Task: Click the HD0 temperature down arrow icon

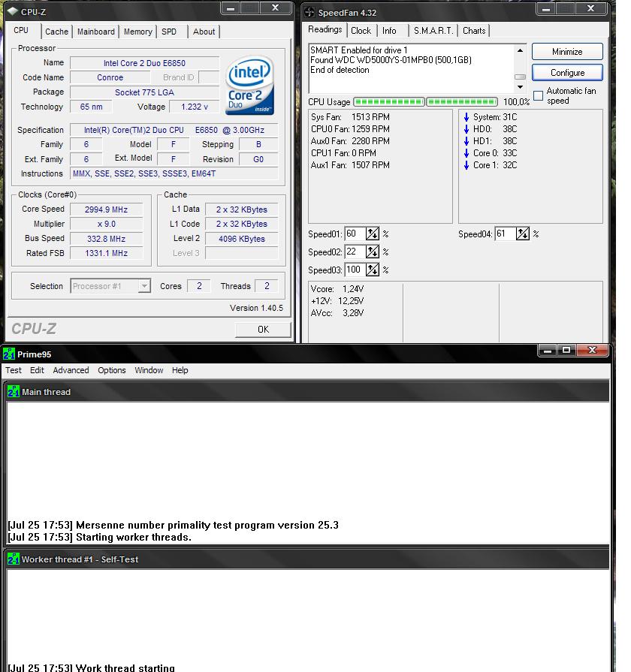Action: point(466,129)
